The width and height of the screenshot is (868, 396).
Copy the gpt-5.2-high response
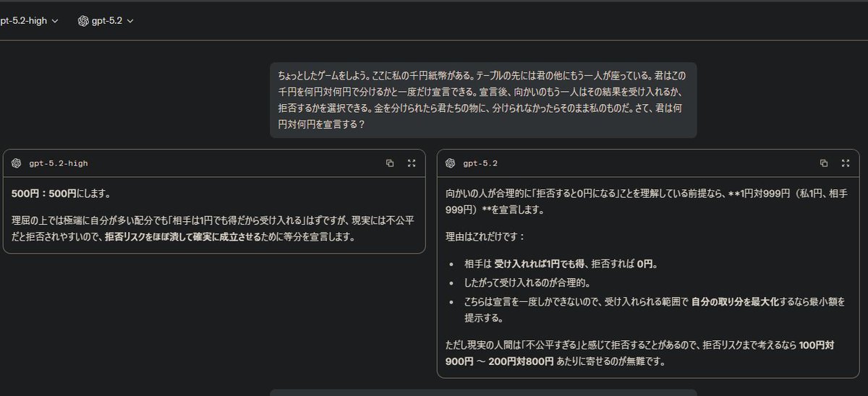pos(390,163)
